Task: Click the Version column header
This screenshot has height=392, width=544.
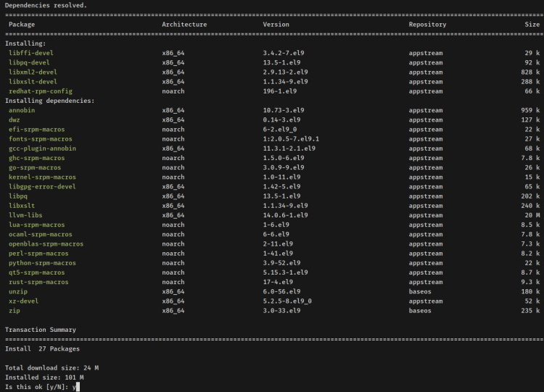Action: click(x=276, y=24)
